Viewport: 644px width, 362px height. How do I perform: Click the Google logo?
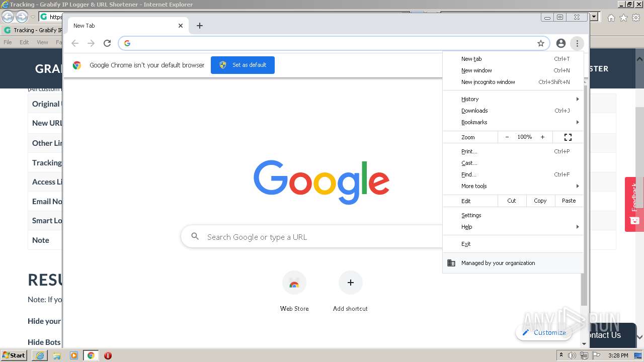point(321,182)
